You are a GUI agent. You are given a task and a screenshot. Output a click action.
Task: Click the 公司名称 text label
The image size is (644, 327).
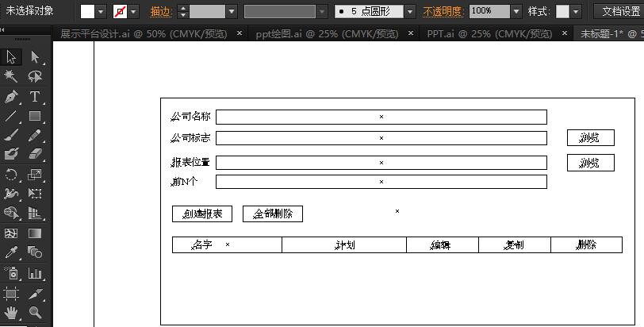pyautogui.click(x=190, y=117)
